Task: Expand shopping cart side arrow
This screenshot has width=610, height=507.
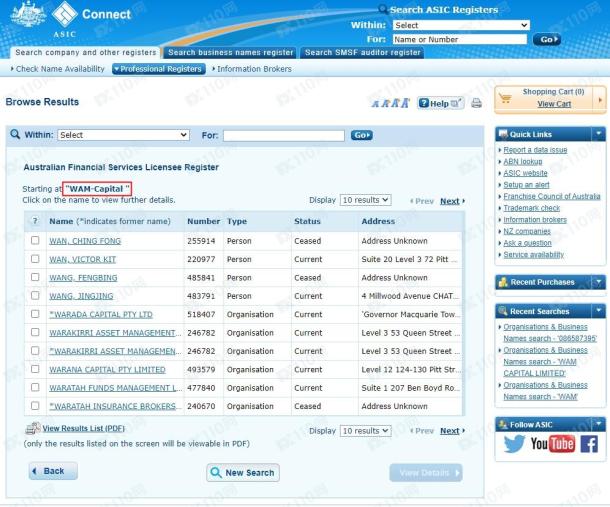Action: click(x=600, y=100)
